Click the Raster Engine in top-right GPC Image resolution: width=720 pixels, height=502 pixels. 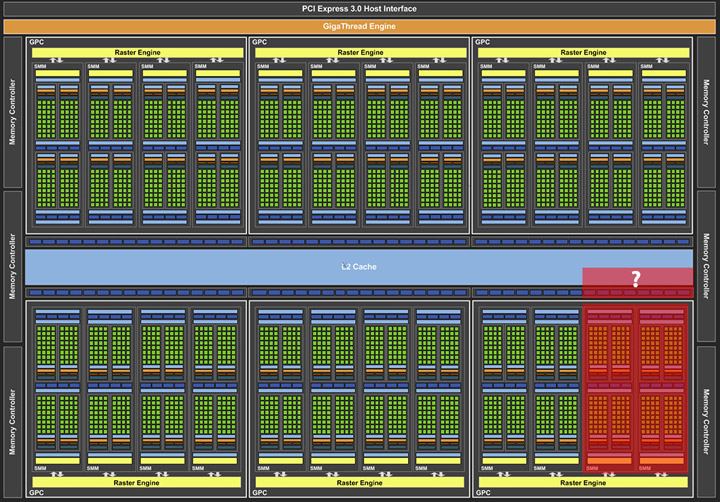tap(581, 52)
